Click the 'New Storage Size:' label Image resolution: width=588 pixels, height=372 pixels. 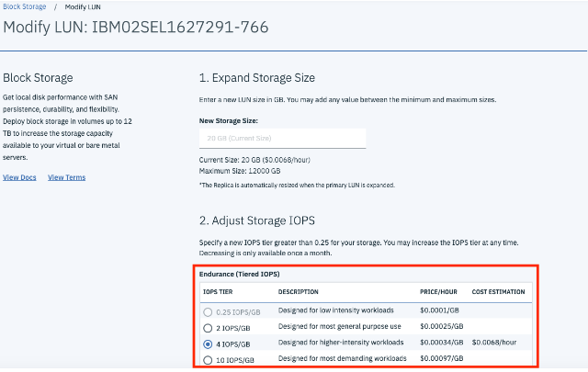[x=229, y=120]
